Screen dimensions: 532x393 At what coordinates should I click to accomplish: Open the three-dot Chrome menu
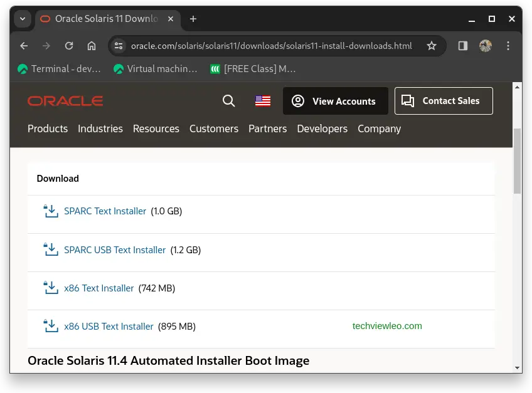tap(509, 45)
